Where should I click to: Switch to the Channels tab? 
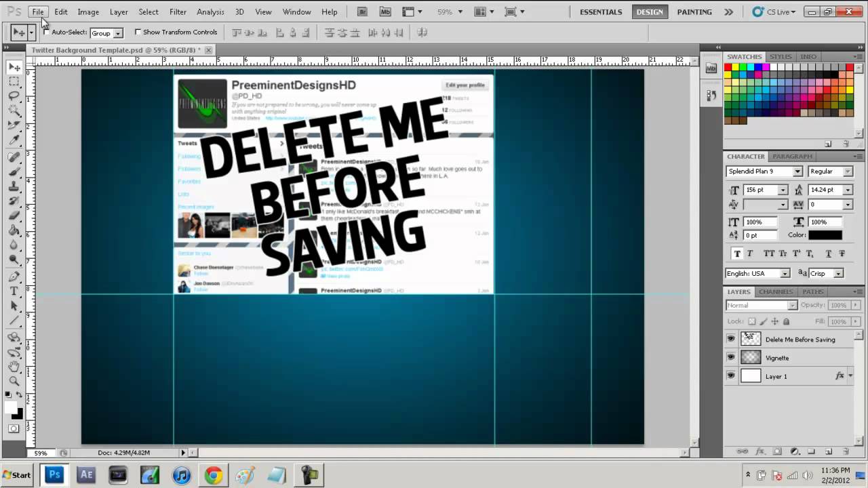pyautogui.click(x=776, y=291)
